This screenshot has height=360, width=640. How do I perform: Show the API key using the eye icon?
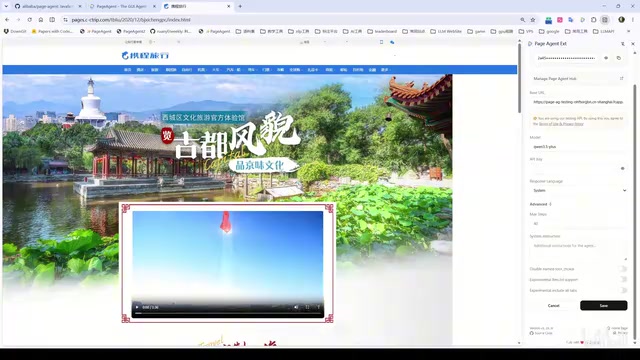pos(622,168)
